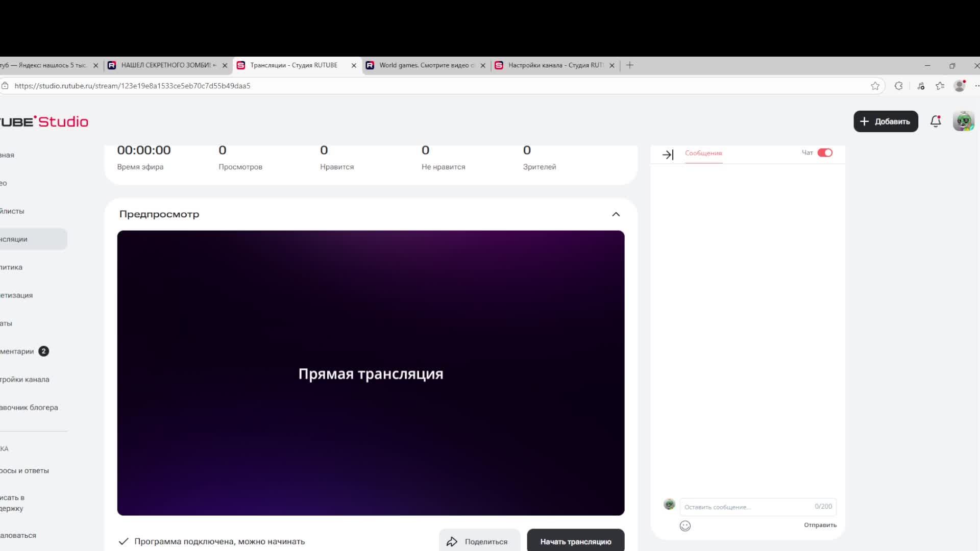This screenshot has width=980, height=551.
Task: Click the Начать трансляцию button
Action: click(575, 541)
